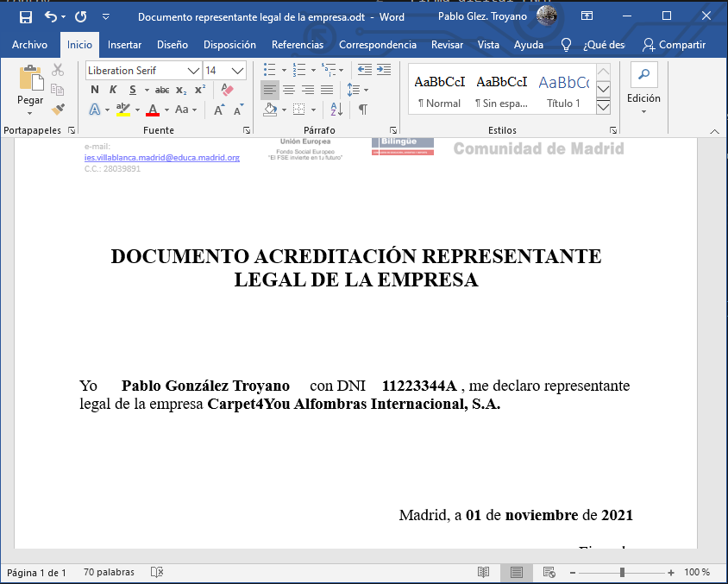Toggle Bold formatting (N)

[95, 90]
